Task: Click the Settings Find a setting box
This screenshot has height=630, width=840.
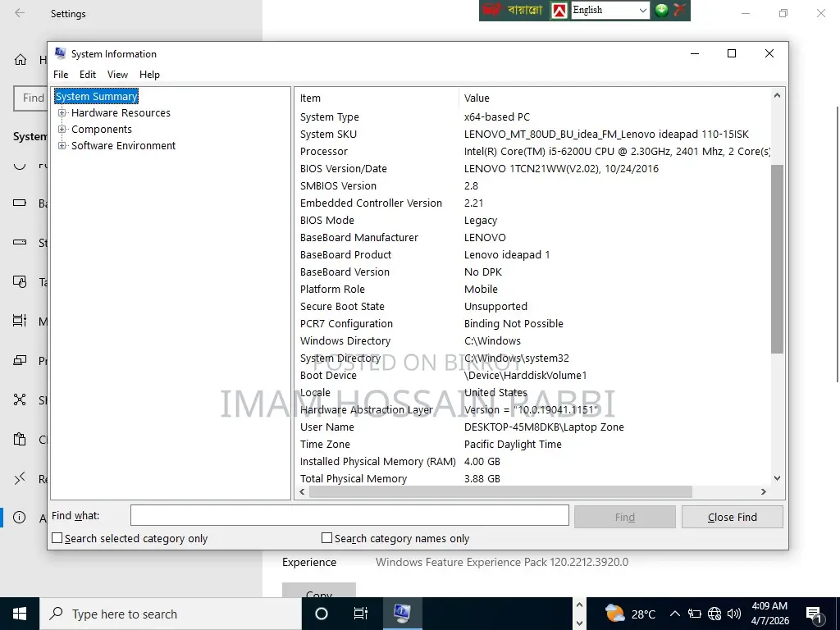Action: [x=30, y=98]
